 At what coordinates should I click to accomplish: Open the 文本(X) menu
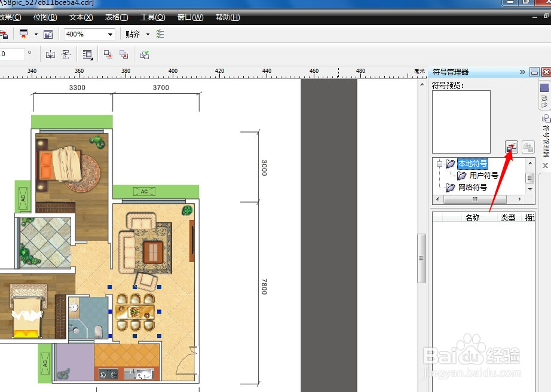(x=81, y=17)
